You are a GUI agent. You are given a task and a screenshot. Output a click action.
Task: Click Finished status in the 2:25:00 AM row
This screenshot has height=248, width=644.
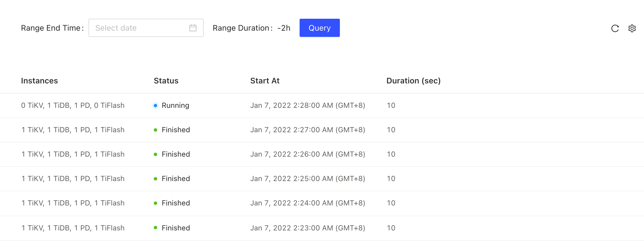coord(176,179)
